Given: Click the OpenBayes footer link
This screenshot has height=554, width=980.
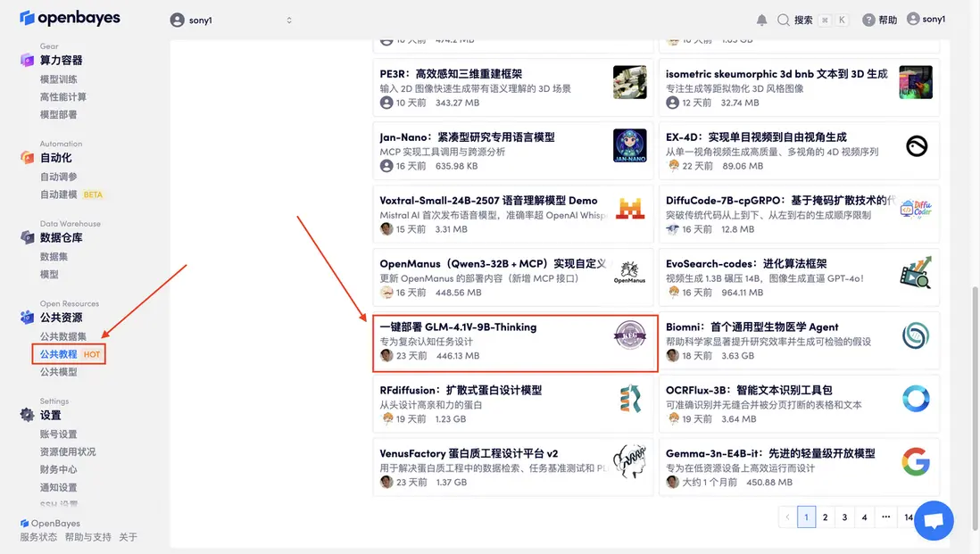Looking at the screenshot, I should pyautogui.click(x=50, y=524).
